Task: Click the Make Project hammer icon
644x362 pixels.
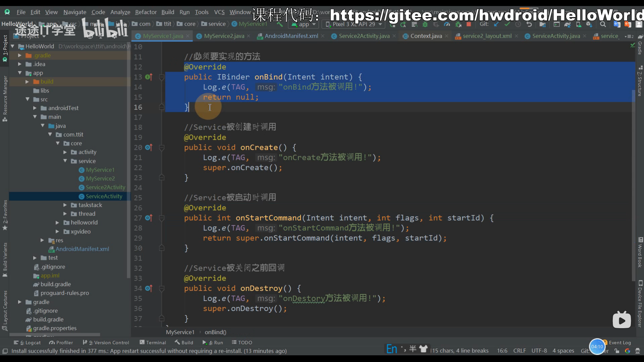Action: [x=280, y=24]
